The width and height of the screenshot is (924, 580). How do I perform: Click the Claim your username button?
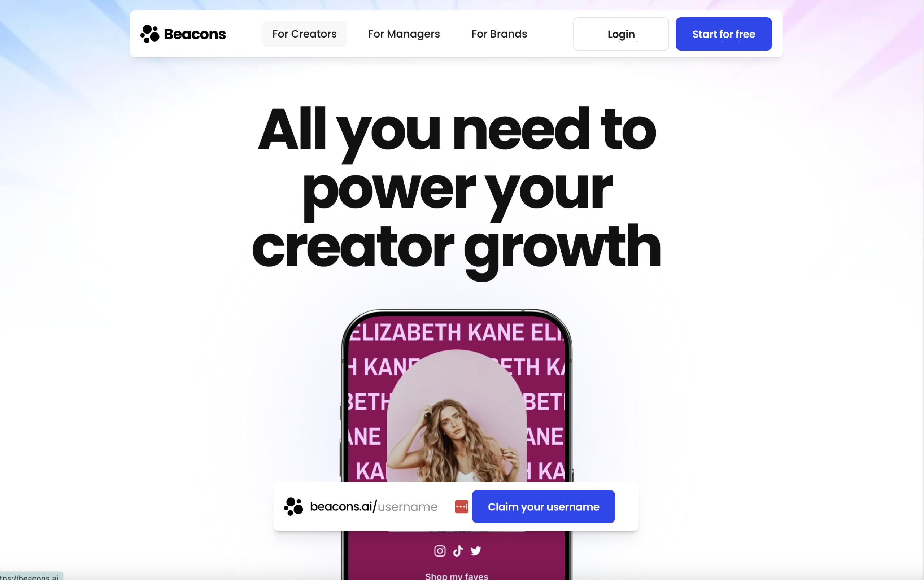[543, 506]
